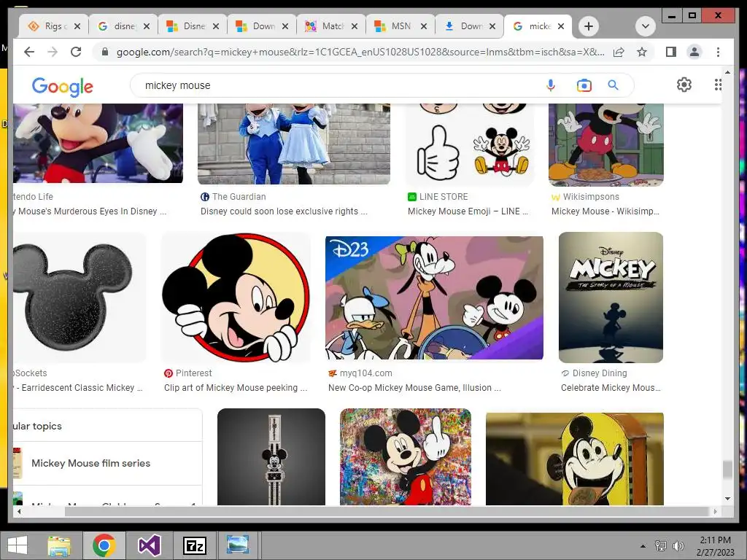
Task: Open the Chrome side panel
Action: pos(671,52)
